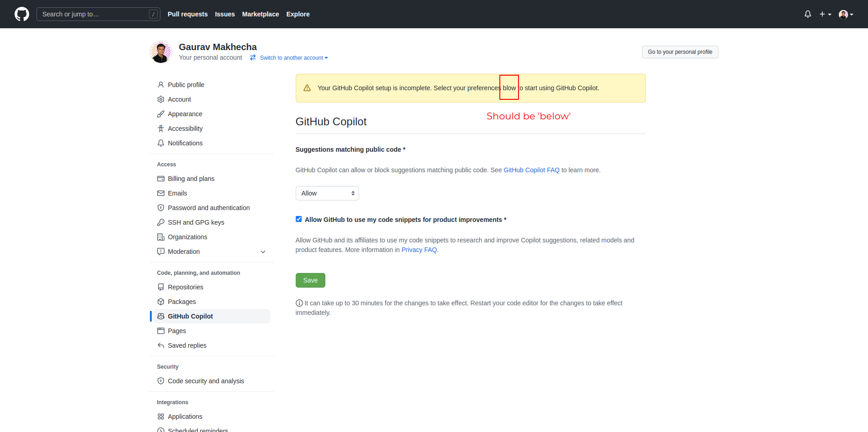Open the notifications bell in header
868x432 pixels.
pos(808,14)
